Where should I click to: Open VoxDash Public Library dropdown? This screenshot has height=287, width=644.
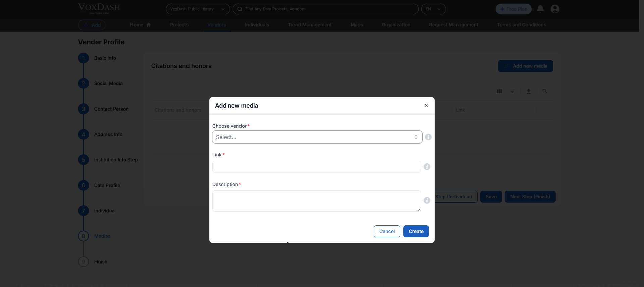198,9
